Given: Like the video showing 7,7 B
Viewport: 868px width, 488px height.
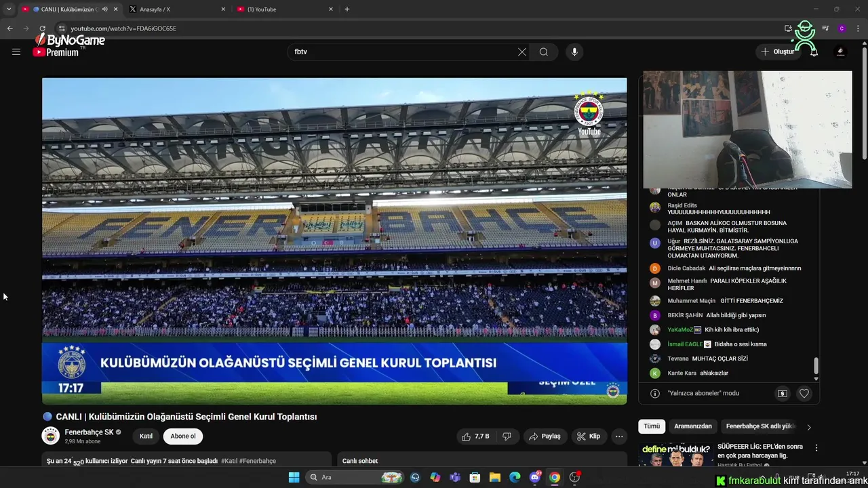Looking at the screenshot, I should (475, 436).
